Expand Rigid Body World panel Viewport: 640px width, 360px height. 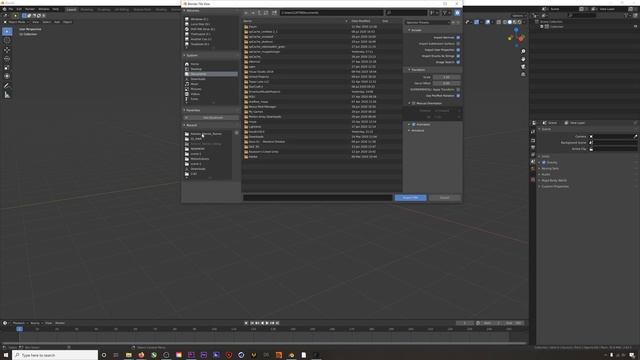click(x=553, y=180)
